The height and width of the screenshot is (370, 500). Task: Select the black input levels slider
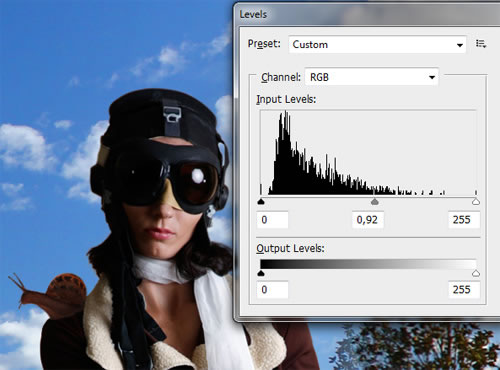pyautogui.click(x=261, y=202)
